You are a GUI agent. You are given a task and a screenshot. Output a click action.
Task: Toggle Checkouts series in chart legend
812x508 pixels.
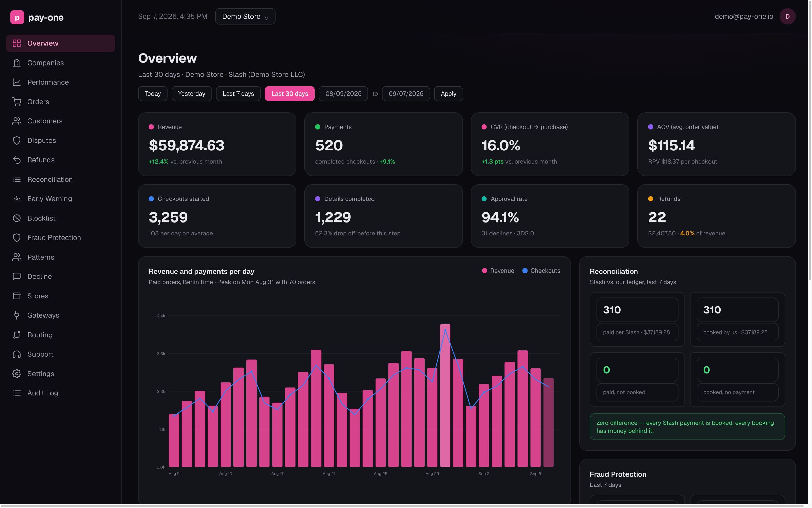pos(541,271)
